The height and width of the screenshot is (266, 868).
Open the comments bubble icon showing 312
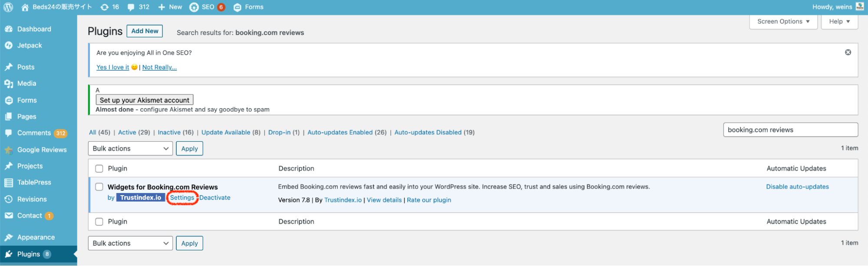(131, 7)
